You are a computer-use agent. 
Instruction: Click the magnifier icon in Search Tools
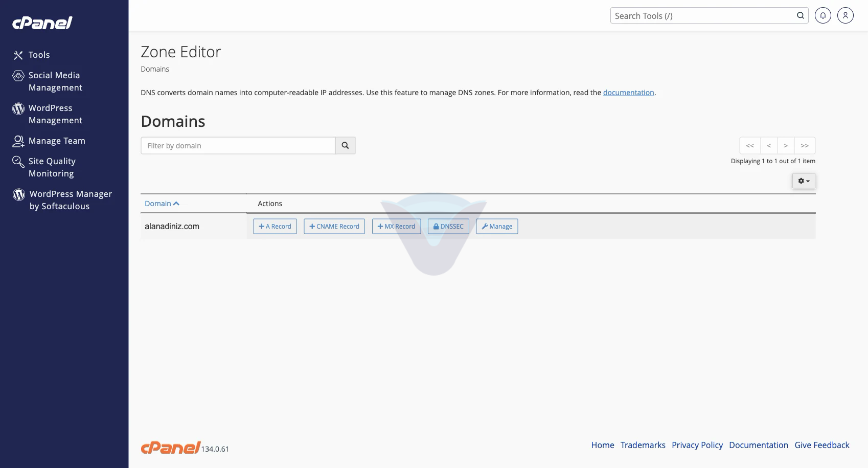click(801, 15)
